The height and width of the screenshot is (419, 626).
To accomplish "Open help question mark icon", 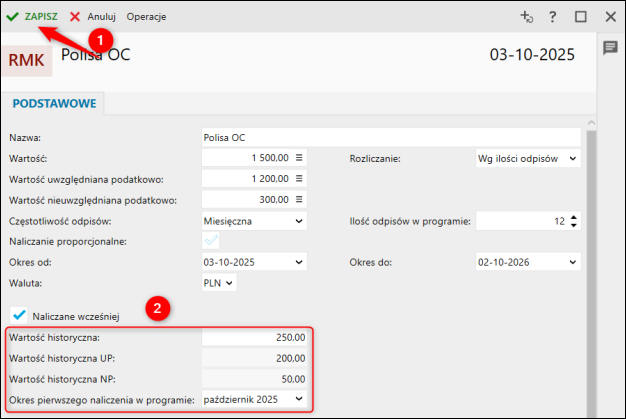I will [553, 17].
